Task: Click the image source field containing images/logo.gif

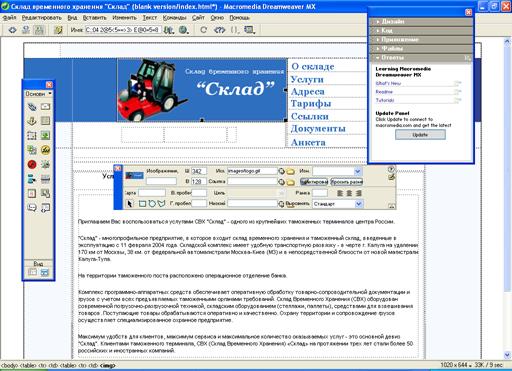Action: pyautogui.click(x=252, y=171)
